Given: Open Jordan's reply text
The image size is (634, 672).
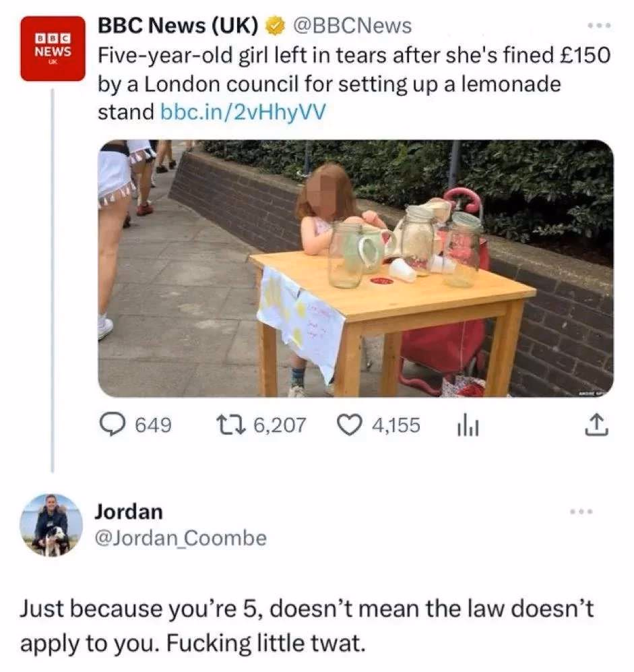Looking at the screenshot, I should tap(307, 625).
